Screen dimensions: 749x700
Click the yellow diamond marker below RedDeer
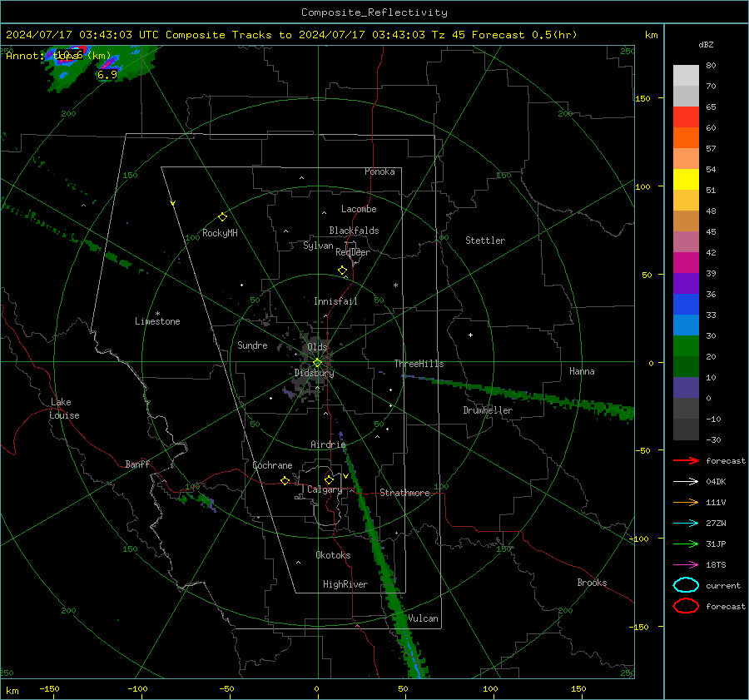coord(342,271)
